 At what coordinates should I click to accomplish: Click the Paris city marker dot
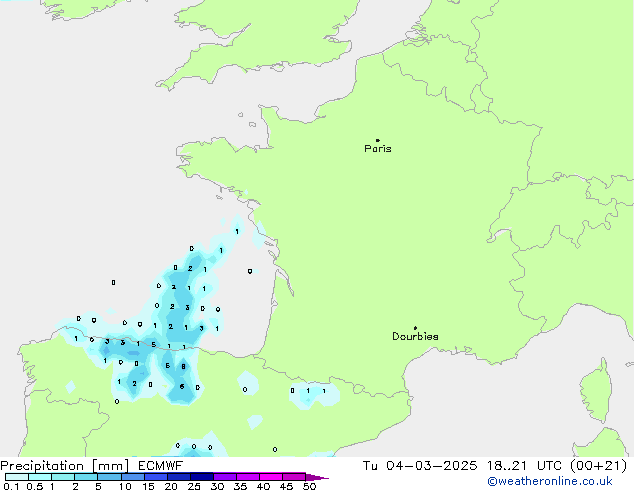[377, 140]
